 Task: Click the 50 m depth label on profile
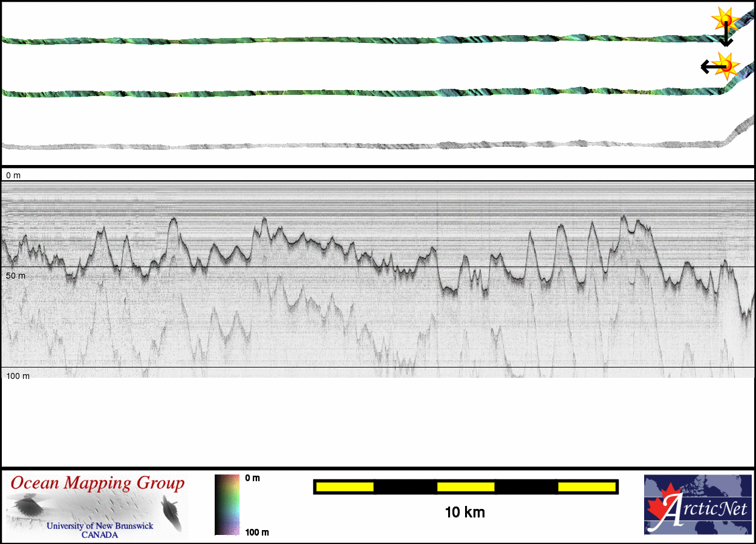[16, 276]
